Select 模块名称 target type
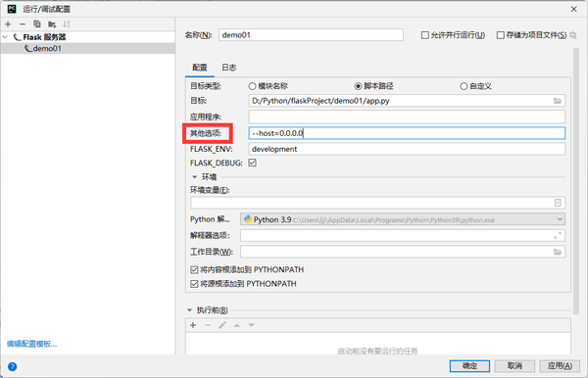This screenshot has height=378, width=588. [252, 86]
